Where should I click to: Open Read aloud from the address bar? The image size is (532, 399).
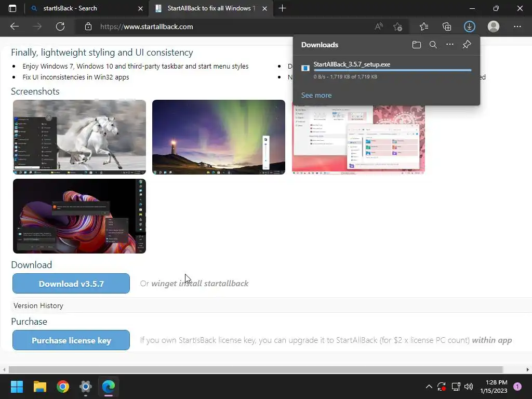[379, 26]
